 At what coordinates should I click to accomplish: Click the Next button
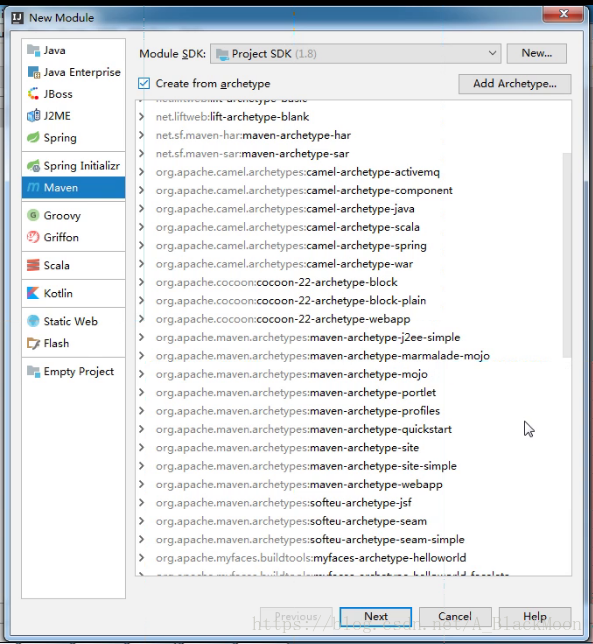click(x=376, y=616)
